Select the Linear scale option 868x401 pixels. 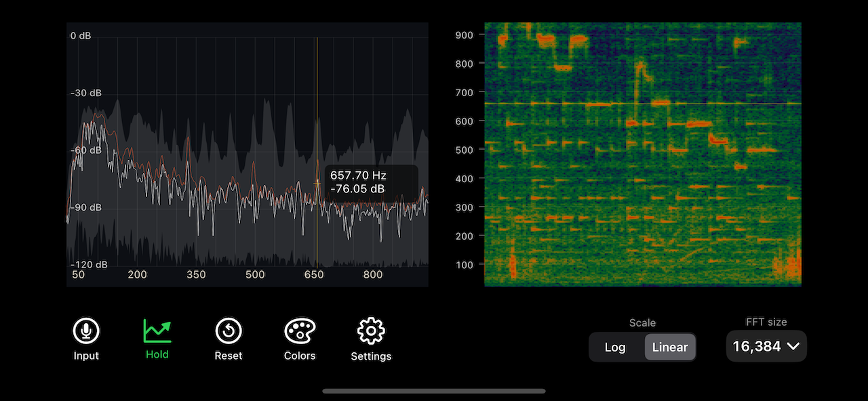point(670,347)
